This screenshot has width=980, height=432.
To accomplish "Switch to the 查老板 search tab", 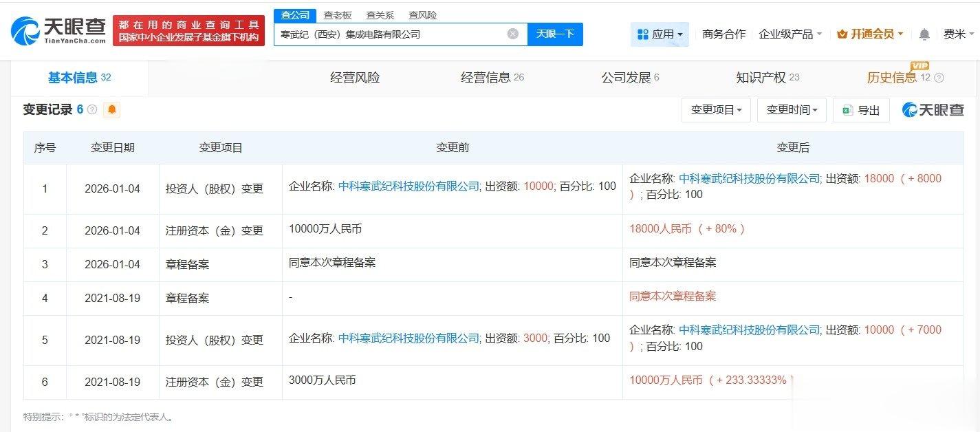I will (338, 15).
